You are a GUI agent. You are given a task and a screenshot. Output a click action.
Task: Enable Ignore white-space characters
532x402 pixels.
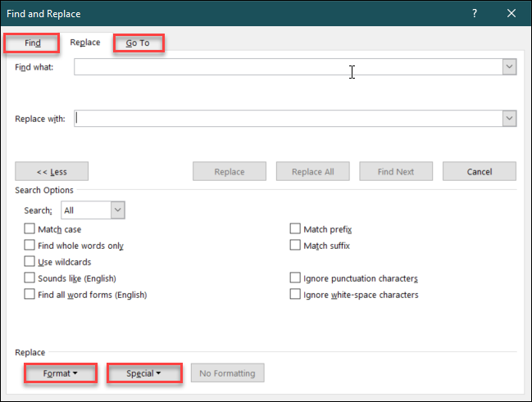point(295,294)
